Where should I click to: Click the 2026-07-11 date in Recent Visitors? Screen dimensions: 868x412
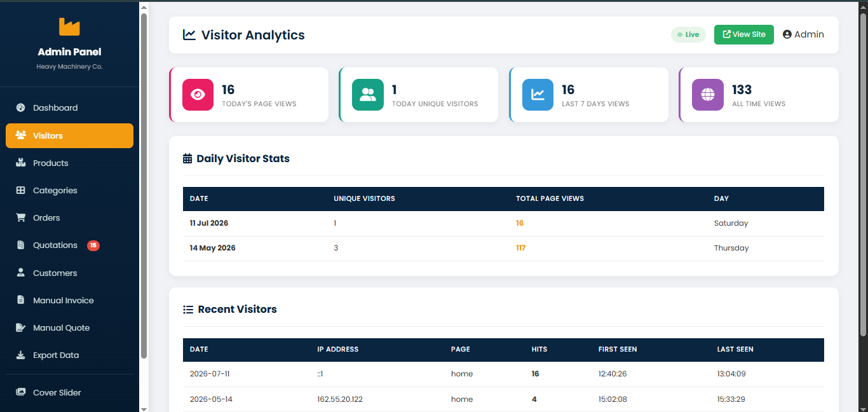pos(210,374)
